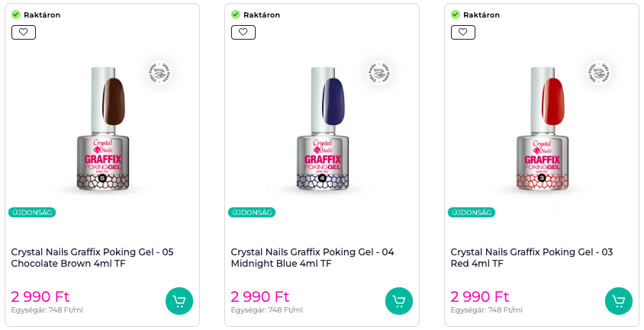This screenshot has width=644, height=330.
Task: Save Red Poking Gel to wishlist
Action: point(463,32)
